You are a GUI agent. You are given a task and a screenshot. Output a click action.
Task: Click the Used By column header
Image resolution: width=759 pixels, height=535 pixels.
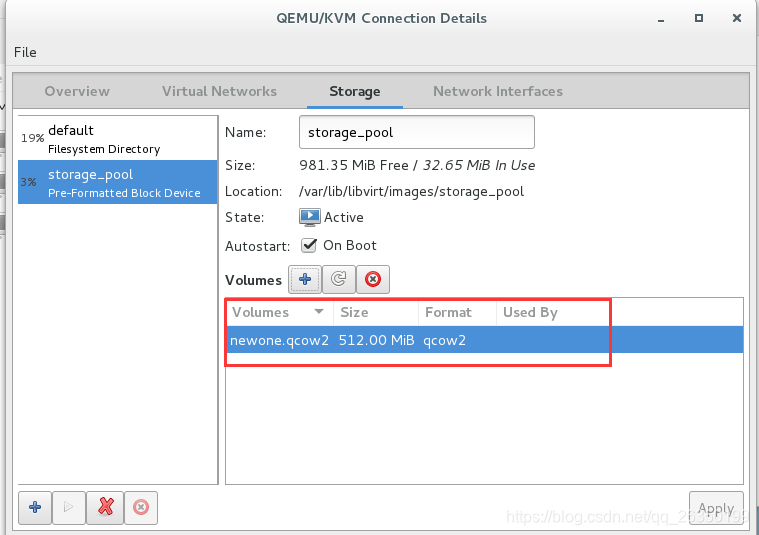531,312
